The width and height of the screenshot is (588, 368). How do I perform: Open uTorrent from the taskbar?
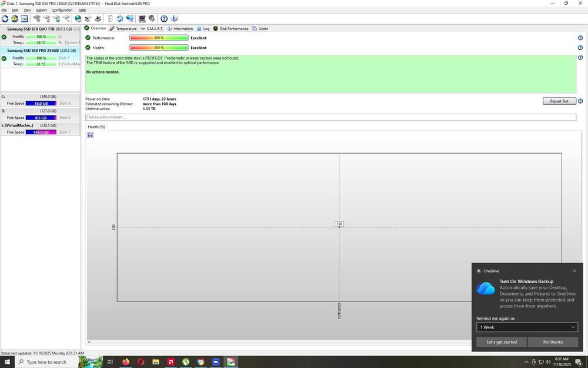[x=186, y=362]
